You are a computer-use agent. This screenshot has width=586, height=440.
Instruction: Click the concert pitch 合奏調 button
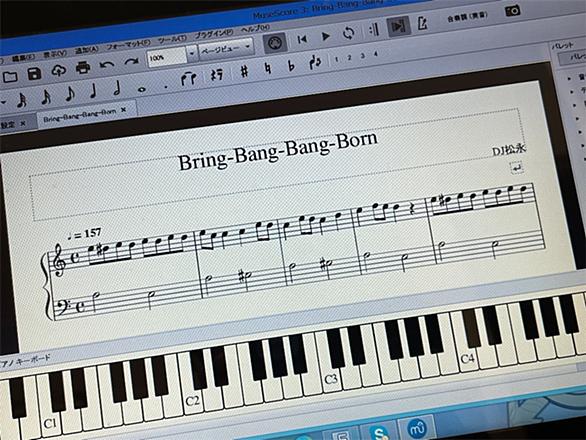tap(467, 17)
